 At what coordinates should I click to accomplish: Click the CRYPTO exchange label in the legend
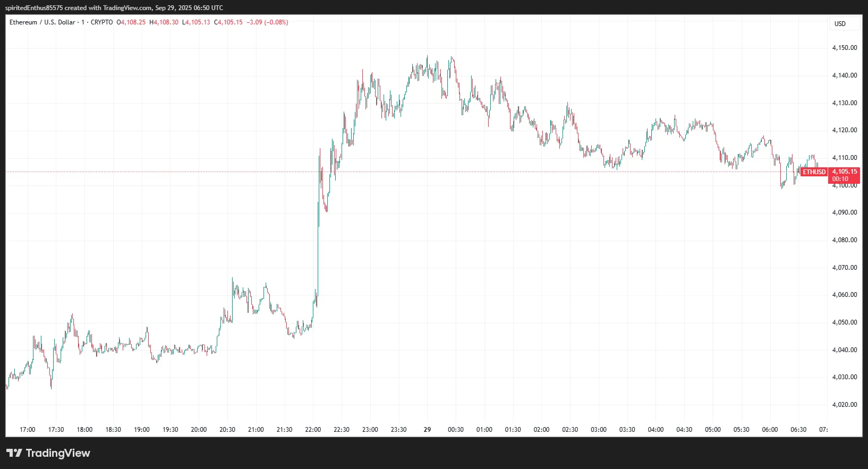[x=101, y=22]
